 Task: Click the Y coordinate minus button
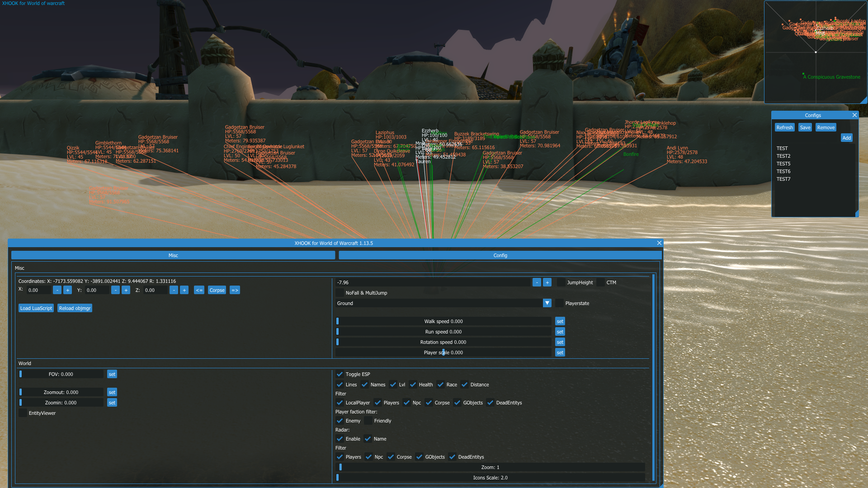(x=115, y=290)
